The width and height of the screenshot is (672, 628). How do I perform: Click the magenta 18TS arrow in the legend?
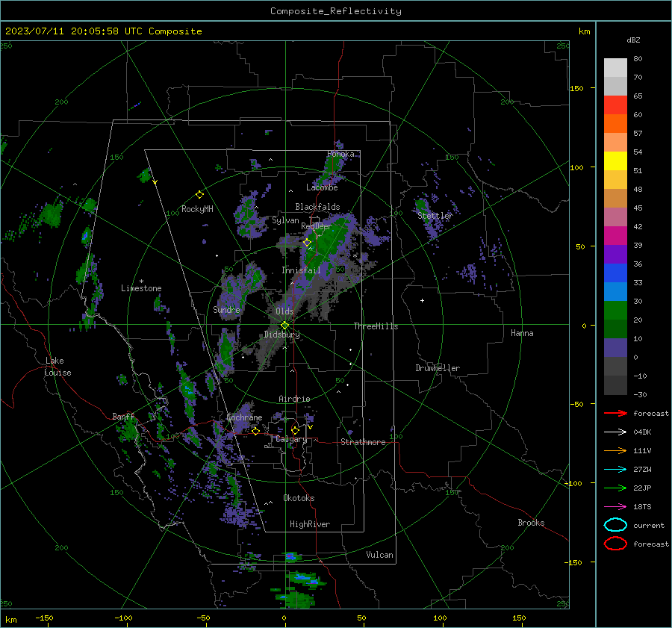coord(615,507)
